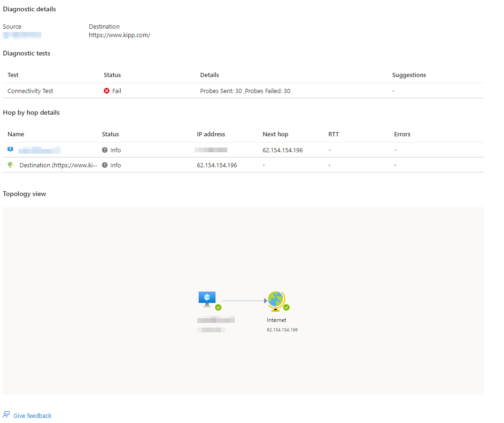The width and height of the screenshot is (504, 423).
Task: Click Status header in hop details table
Action: point(110,134)
